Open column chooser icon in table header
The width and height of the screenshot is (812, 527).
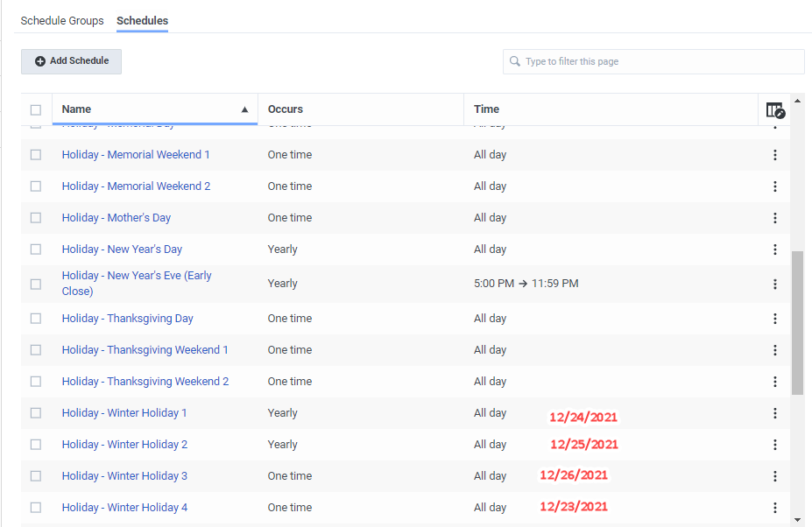775,109
